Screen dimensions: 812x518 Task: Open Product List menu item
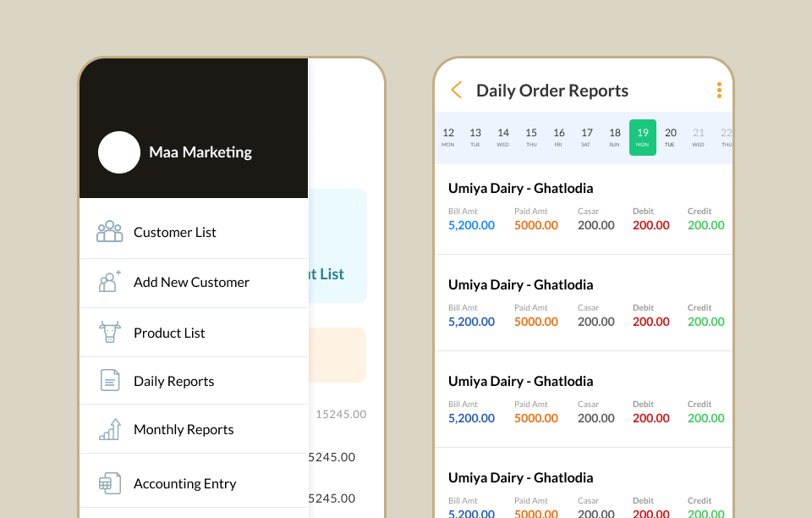(x=194, y=333)
